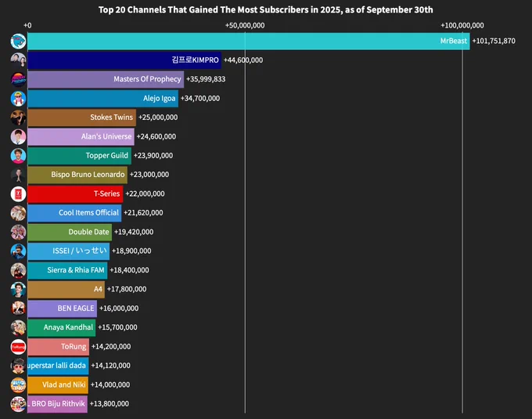Click the Sierra & Rhia FAM label
The height and width of the screenshot is (419, 532).
point(76,270)
